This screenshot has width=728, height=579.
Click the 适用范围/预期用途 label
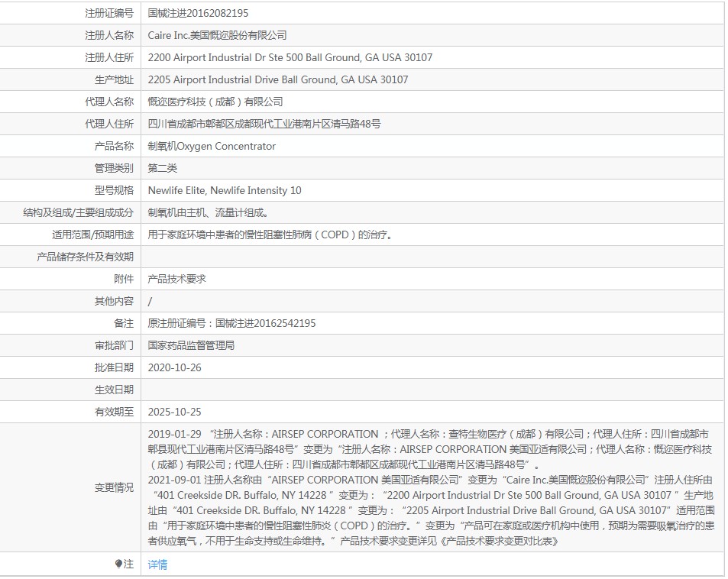(93, 235)
